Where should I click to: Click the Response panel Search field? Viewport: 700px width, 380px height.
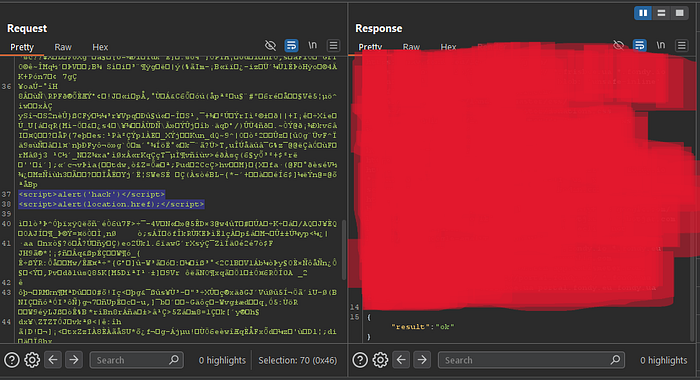531,360
